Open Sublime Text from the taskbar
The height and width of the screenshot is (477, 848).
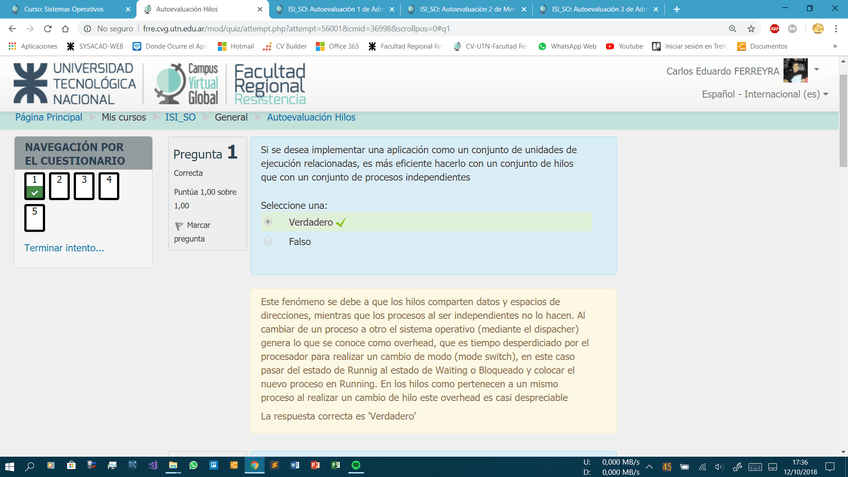coord(275,466)
